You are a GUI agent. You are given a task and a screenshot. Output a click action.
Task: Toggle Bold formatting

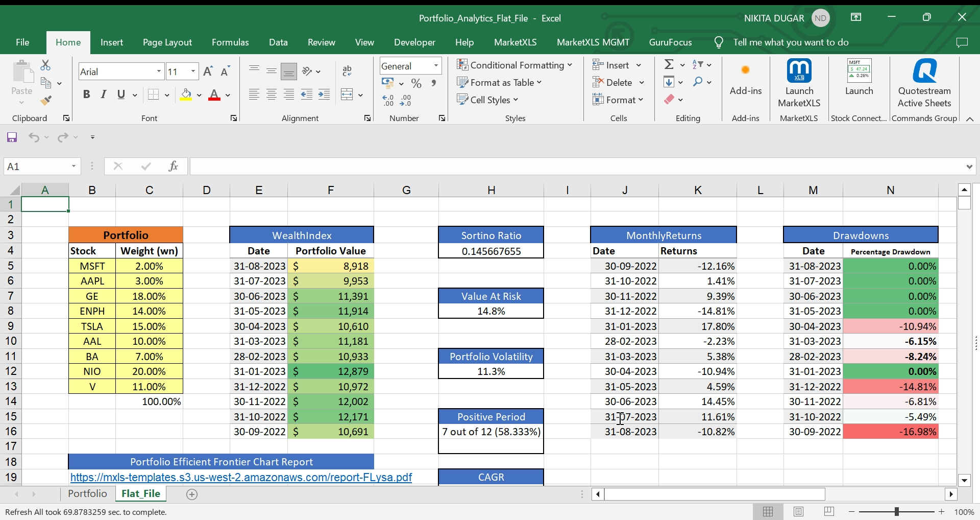click(87, 94)
